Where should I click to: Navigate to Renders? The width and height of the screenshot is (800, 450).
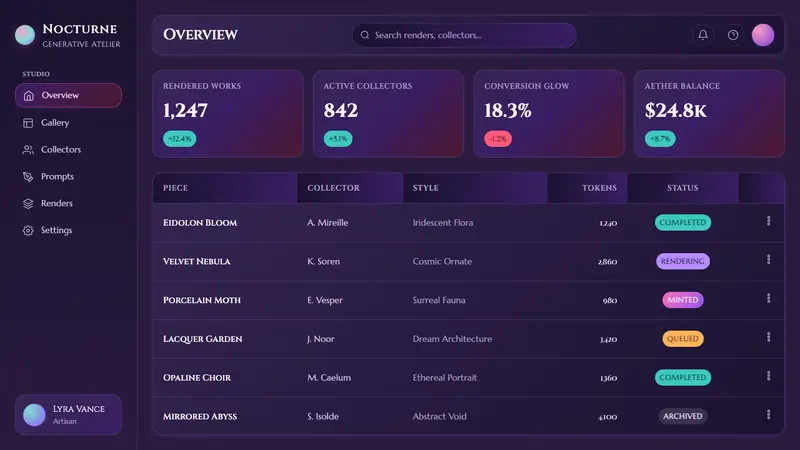tap(68, 203)
